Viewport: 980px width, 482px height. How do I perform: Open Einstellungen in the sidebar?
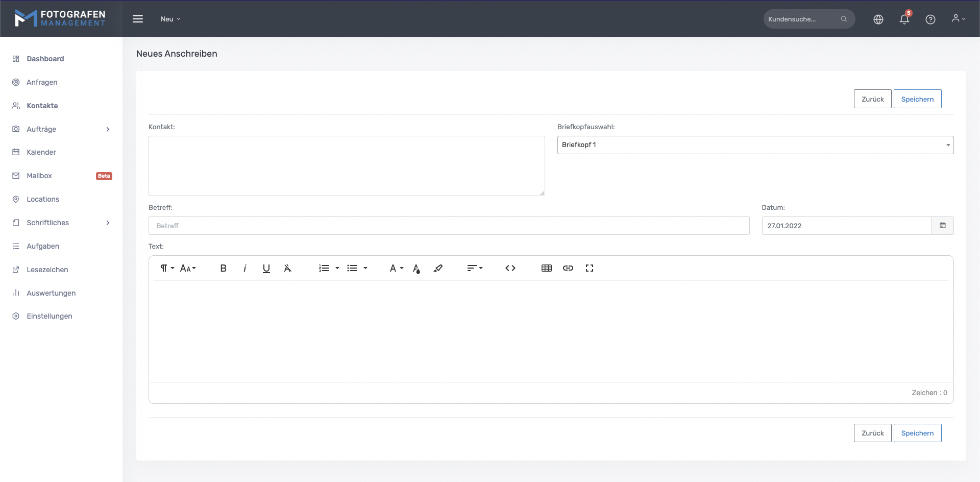(x=49, y=316)
